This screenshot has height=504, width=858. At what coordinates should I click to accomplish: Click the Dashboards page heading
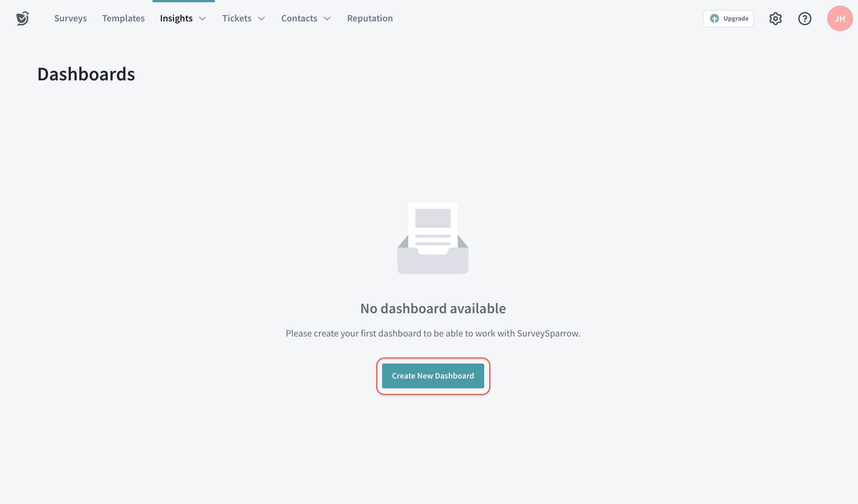86,74
